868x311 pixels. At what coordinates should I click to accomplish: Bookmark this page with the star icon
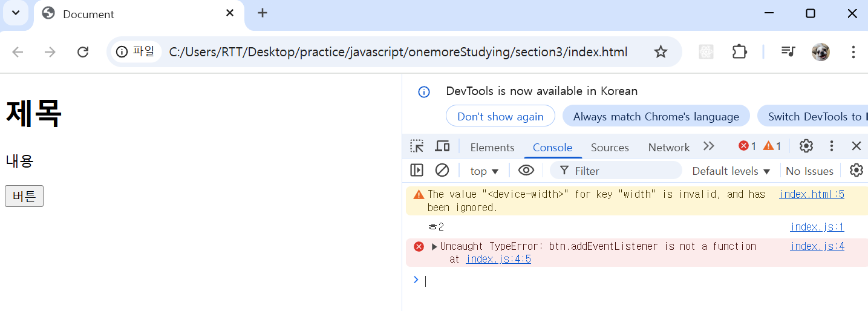tap(661, 51)
